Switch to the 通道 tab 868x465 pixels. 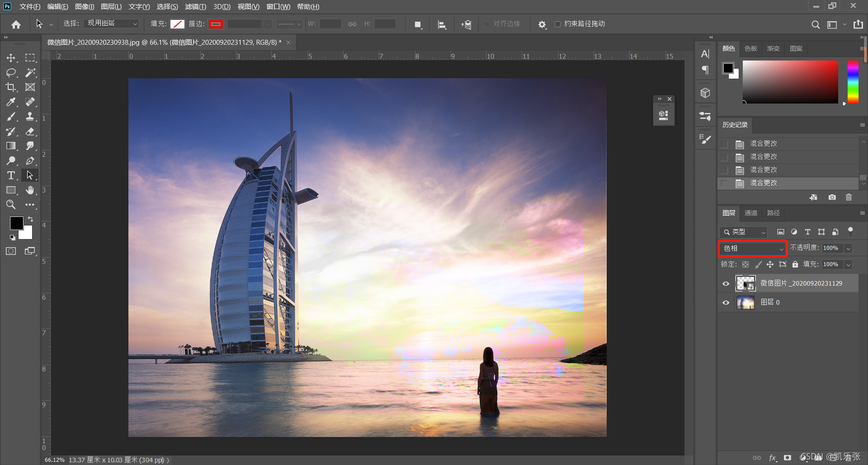(751, 213)
